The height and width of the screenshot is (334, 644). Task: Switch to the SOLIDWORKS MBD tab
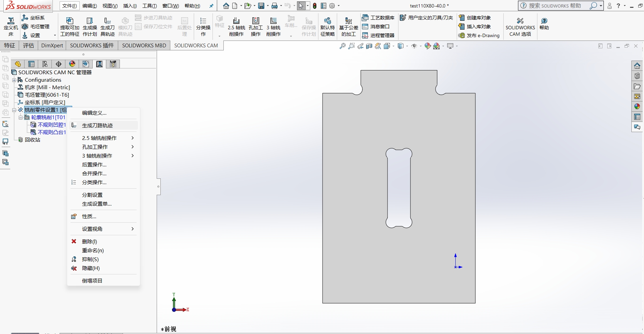(144, 46)
